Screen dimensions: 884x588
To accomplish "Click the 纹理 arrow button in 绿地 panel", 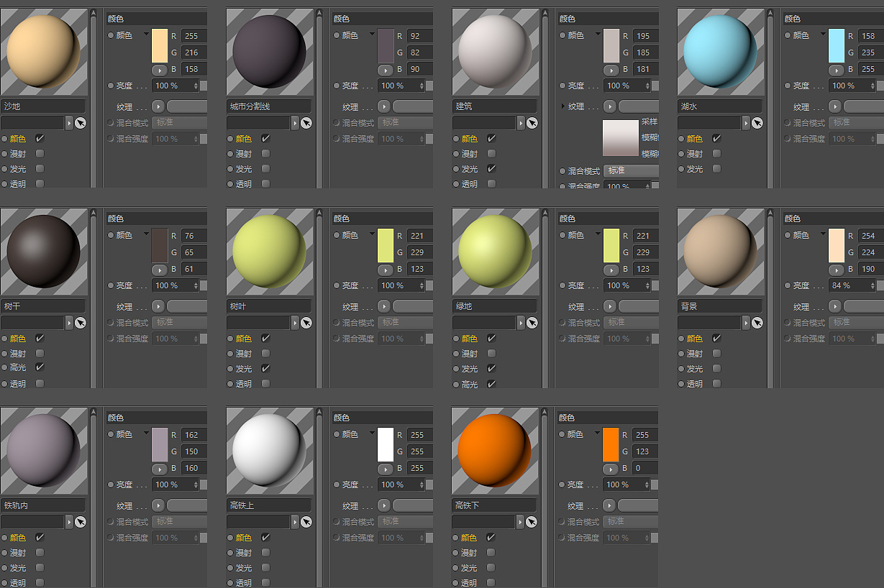I will click(610, 306).
